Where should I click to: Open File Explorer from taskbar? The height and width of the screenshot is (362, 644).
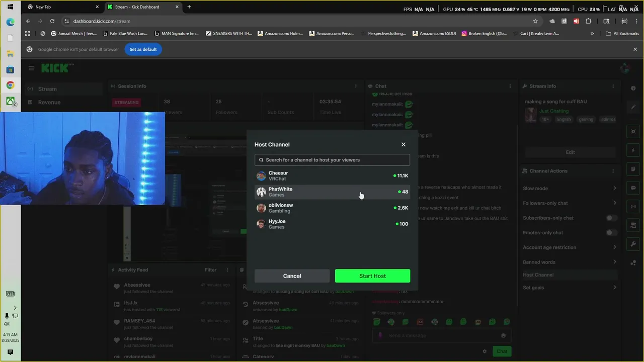coord(10,54)
